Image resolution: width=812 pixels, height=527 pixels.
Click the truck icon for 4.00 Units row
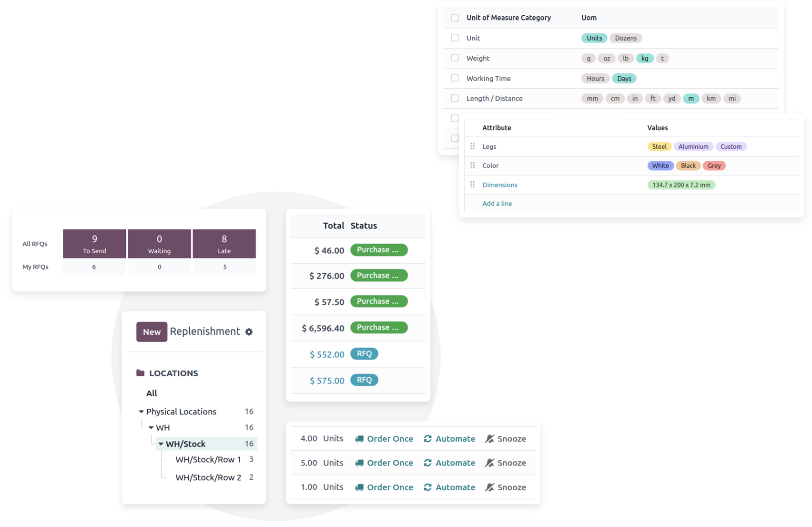[x=359, y=439]
